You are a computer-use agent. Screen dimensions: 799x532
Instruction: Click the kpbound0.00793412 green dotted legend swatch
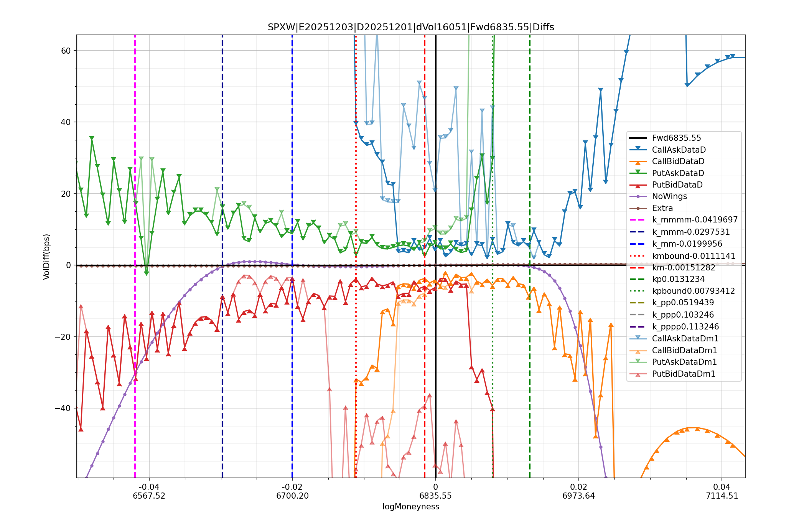pyautogui.click(x=638, y=291)
